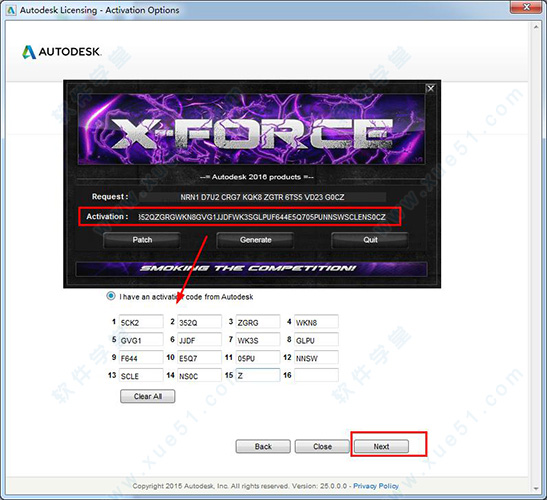Click the Quit button
Image resolution: width=547 pixels, height=500 pixels.
370,240
